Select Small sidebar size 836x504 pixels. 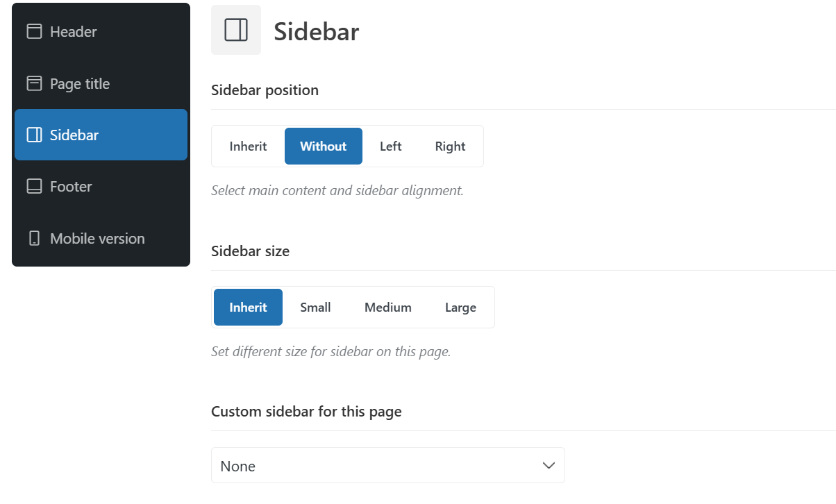[x=315, y=308]
